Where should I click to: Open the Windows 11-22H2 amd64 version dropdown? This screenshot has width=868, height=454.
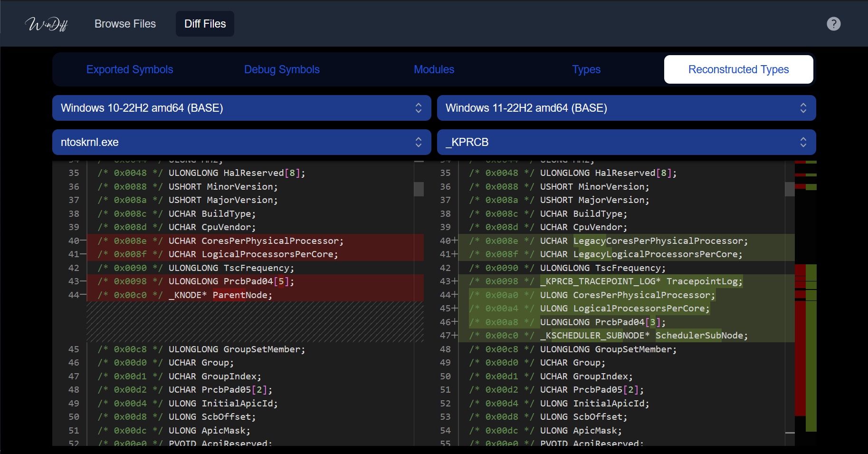pos(626,108)
